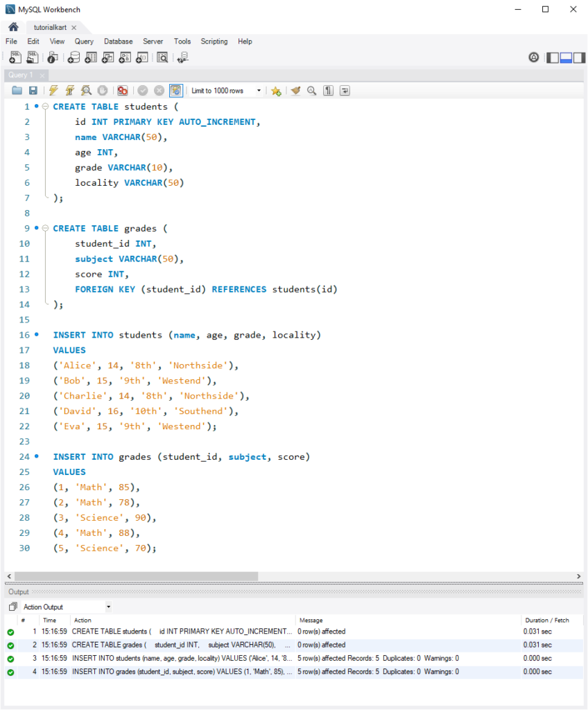Open the Database menu
588x710 pixels.
(118, 42)
